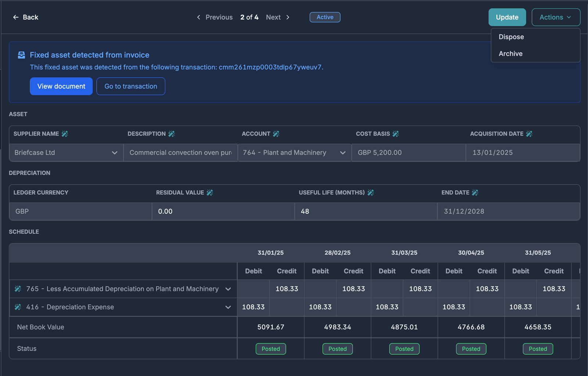Click magic wand icon beside Cost Basis
588x376 pixels.
tap(396, 134)
